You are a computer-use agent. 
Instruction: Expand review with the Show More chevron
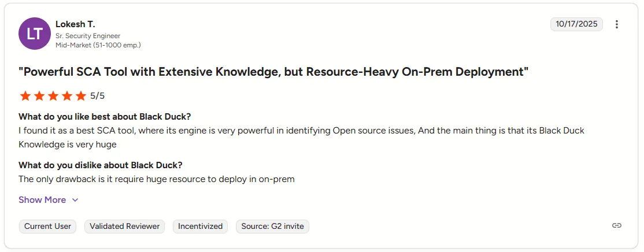point(75,200)
